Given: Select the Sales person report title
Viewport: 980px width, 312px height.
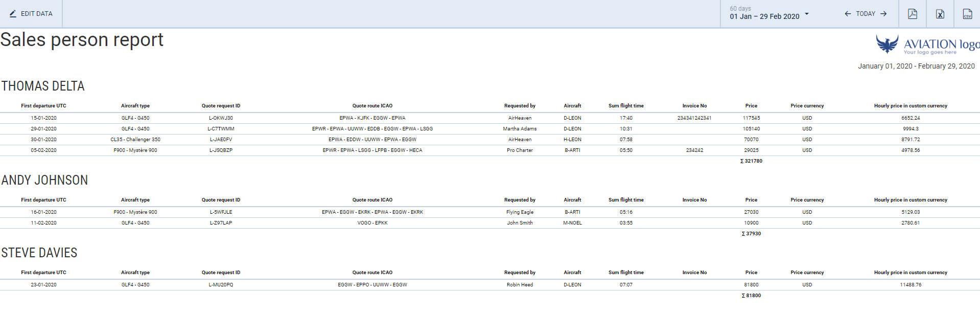Looking at the screenshot, I should (x=82, y=40).
